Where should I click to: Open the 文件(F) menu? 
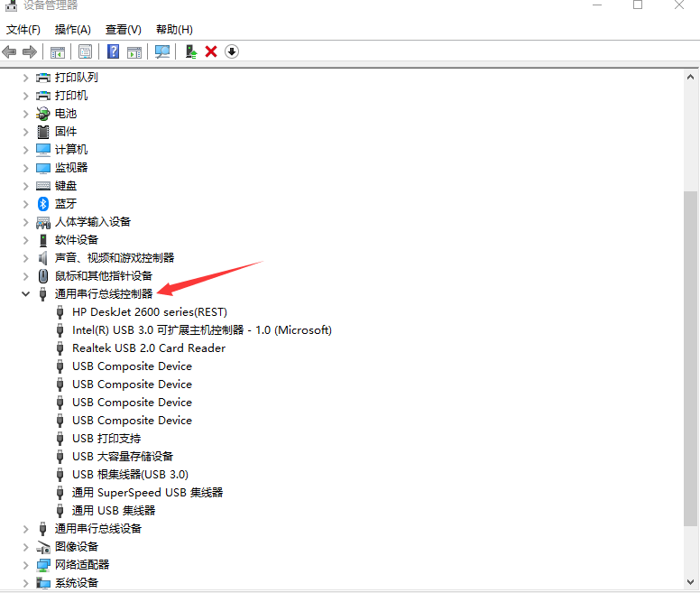23,30
